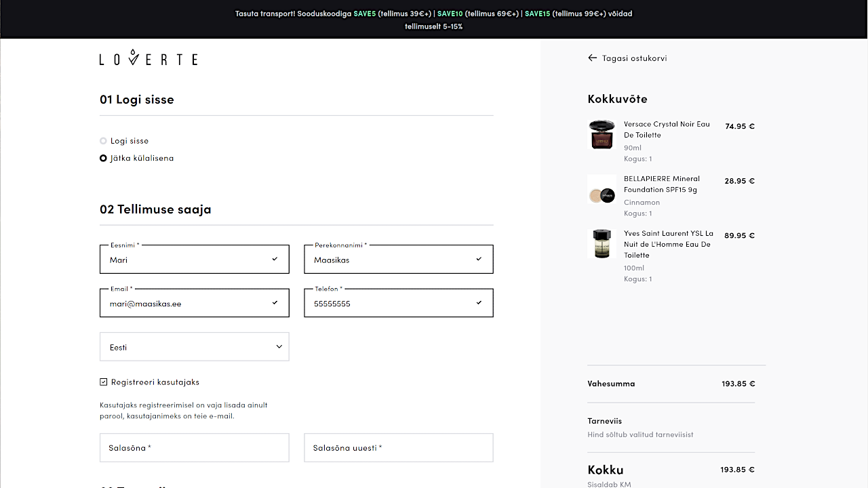The width and height of the screenshot is (868, 488).
Task: Click the checkmark in the Perekonnanimi field
Action: coord(479,259)
